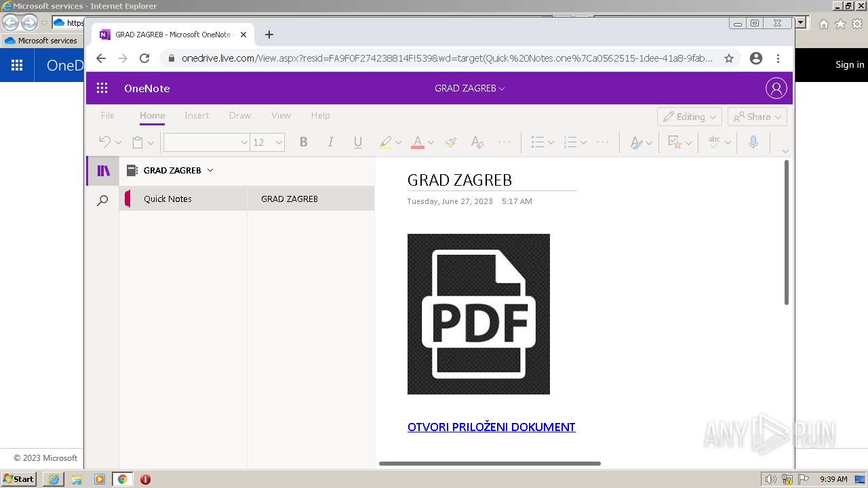Toggle Underline formatting
Image resolution: width=868 pixels, height=488 pixels.
(x=357, y=142)
